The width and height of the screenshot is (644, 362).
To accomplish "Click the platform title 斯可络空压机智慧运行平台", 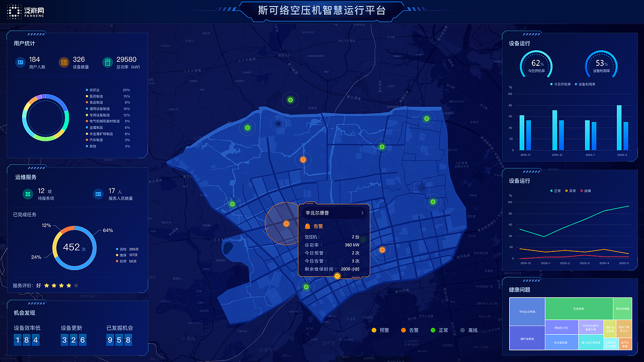I will point(322,10).
